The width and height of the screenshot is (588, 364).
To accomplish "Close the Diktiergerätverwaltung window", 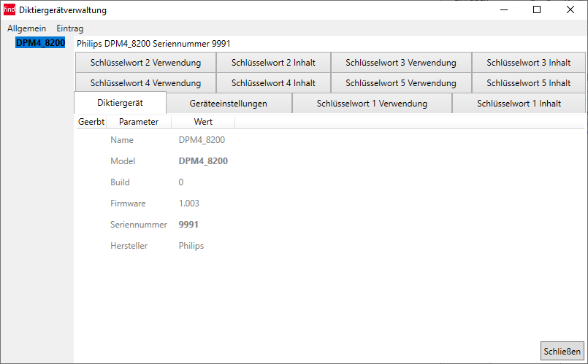I will [x=570, y=9].
